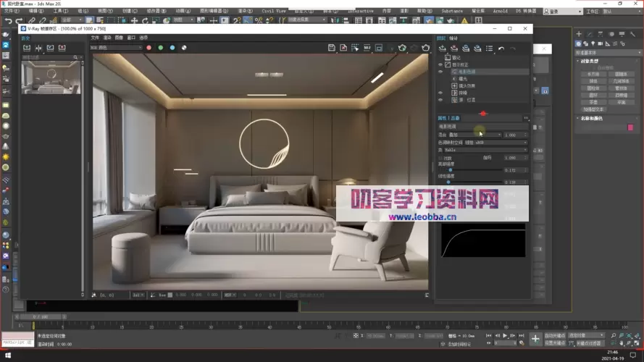
Task: Click the Teapot primitive button in Object Type
Action: coord(593,102)
